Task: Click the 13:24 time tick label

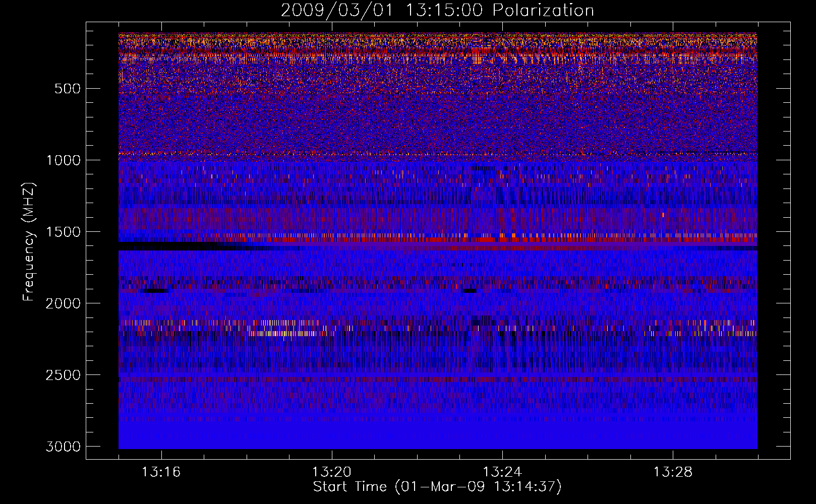Action: [502, 472]
